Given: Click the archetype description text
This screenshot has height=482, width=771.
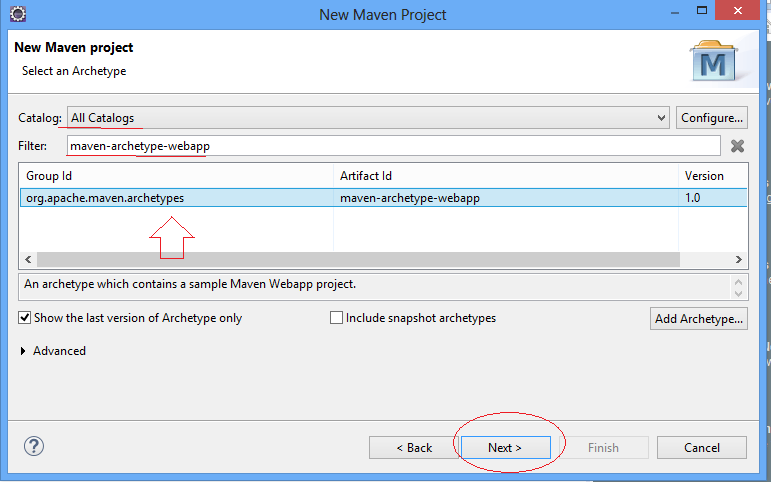Looking at the screenshot, I should point(190,284).
